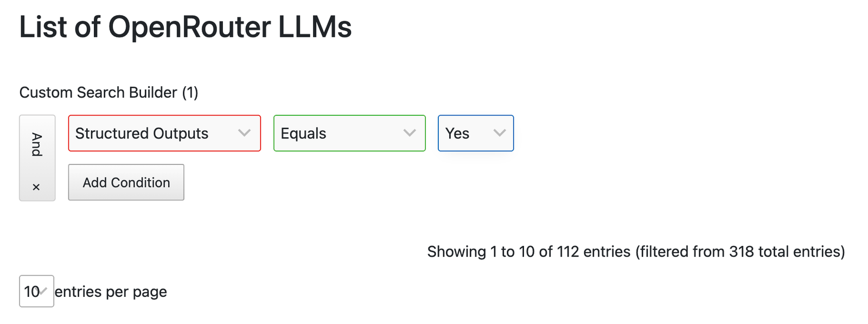Image resolution: width=868 pixels, height=324 pixels.
Task: Click the small arrow in page-length selector
Action: click(x=44, y=291)
